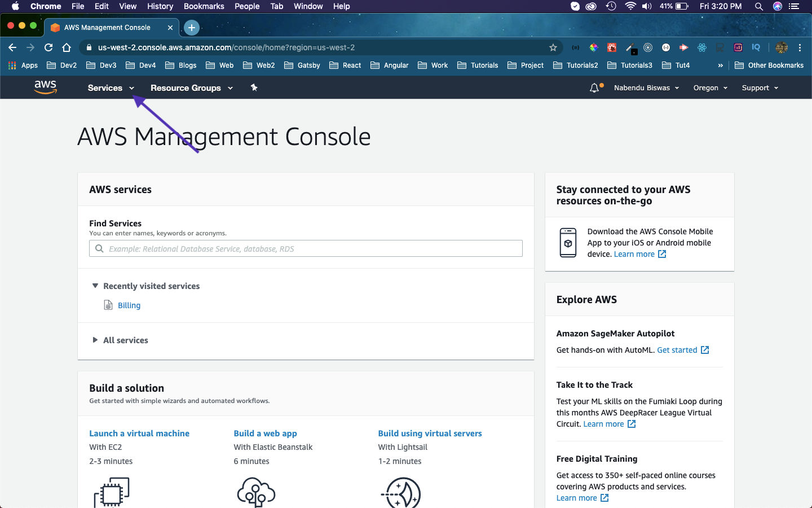Click the Lightsail compass illustration
Viewport: 812px width, 508px height.
401,492
